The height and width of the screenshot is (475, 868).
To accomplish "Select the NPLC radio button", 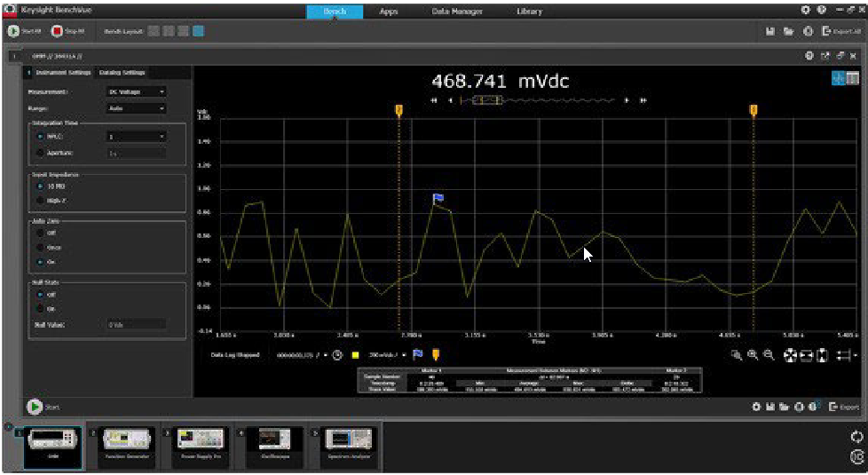I will (40, 137).
